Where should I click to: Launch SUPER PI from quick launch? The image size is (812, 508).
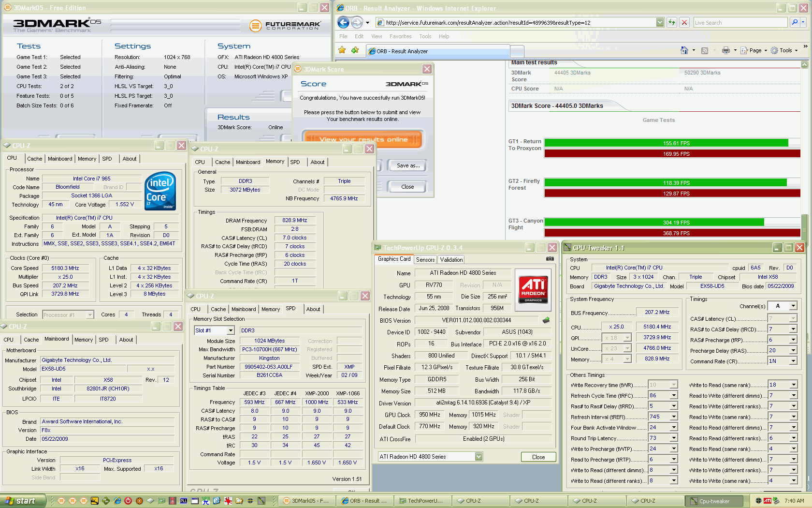pos(206,501)
